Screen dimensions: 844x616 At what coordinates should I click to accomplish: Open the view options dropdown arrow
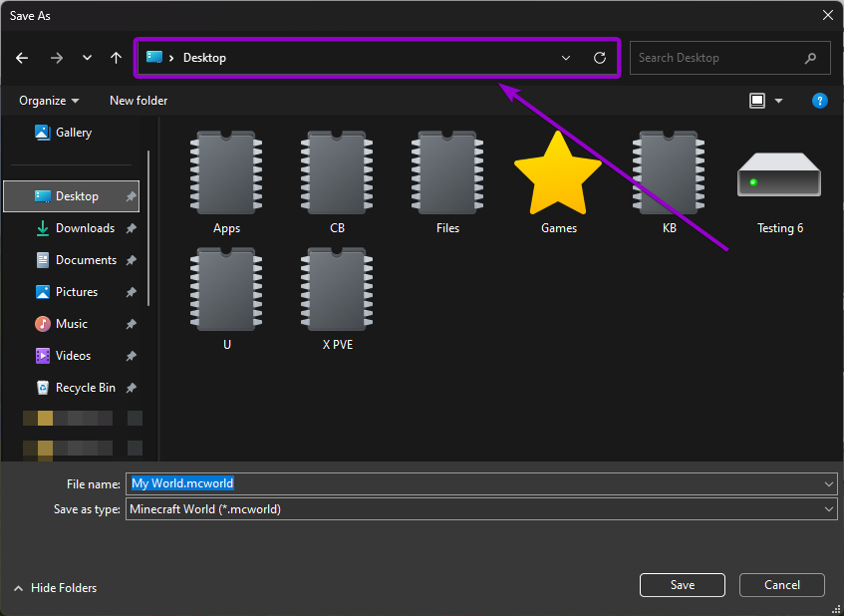778,101
